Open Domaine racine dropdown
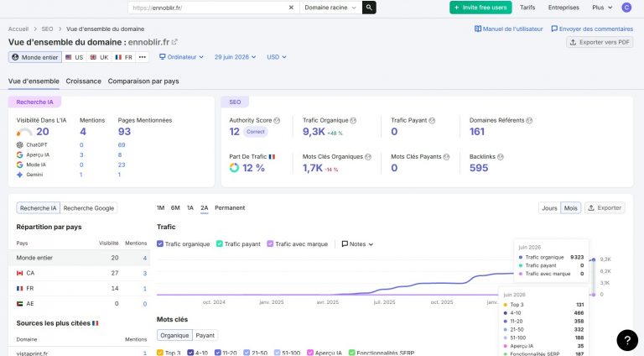The image size is (644, 356). tap(330, 8)
